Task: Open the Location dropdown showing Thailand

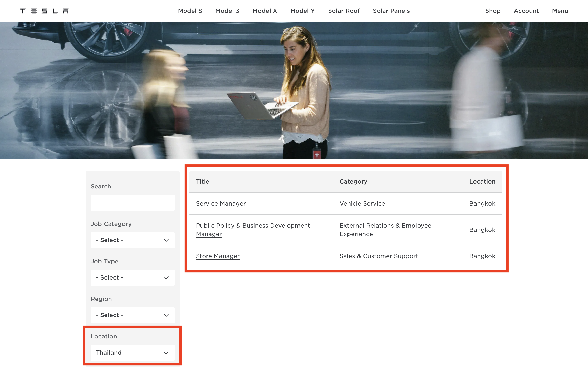Action: coord(133,353)
